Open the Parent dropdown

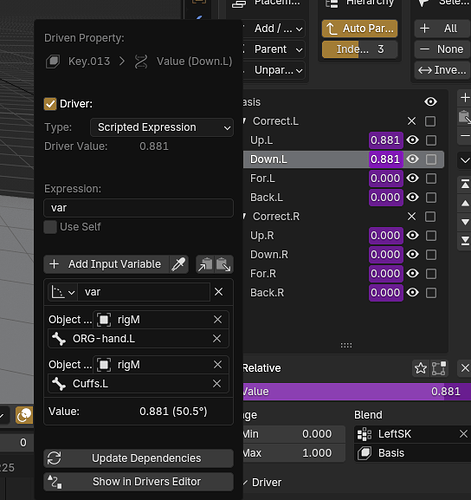[x=274, y=49]
